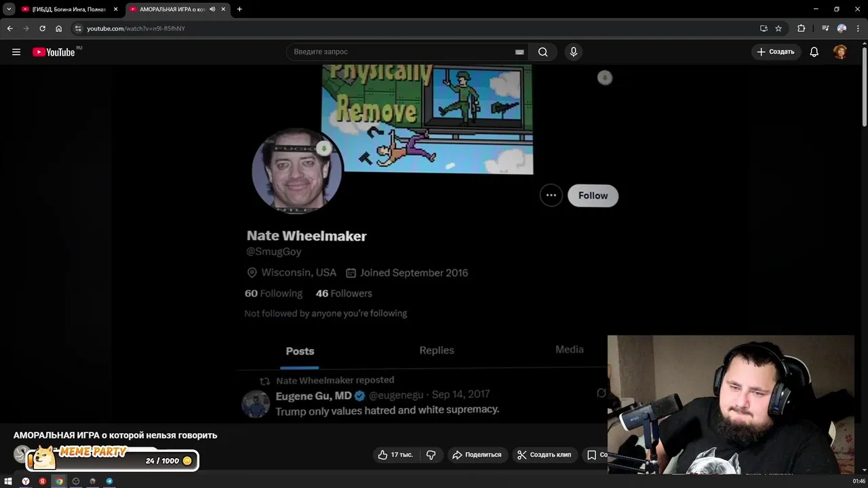Open YouTube notifications bell
Image resolution: width=868 pixels, height=488 pixels.
(x=814, y=52)
